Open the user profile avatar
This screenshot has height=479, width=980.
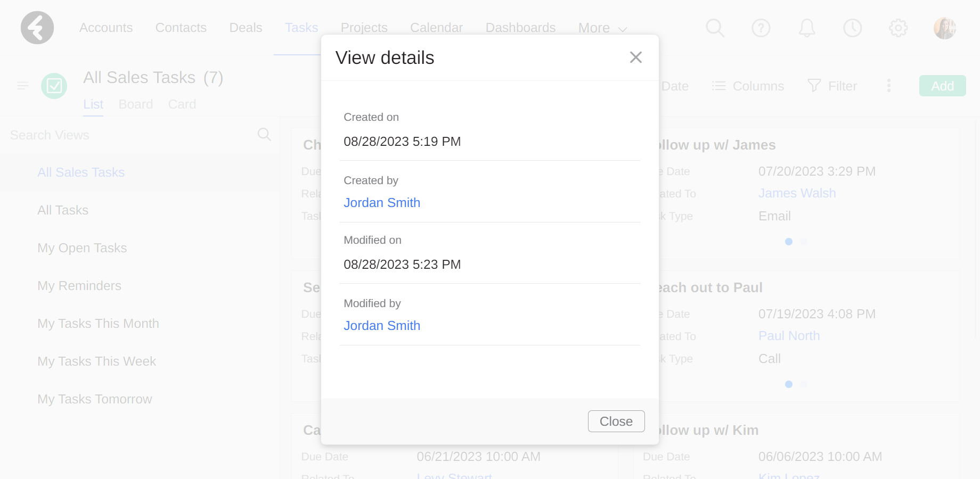[945, 28]
